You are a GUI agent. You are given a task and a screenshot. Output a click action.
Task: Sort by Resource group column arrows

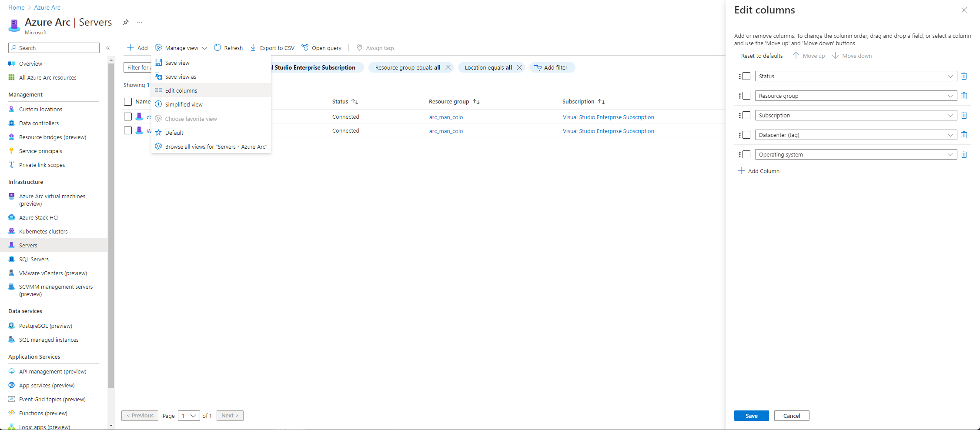pos(476,102)
